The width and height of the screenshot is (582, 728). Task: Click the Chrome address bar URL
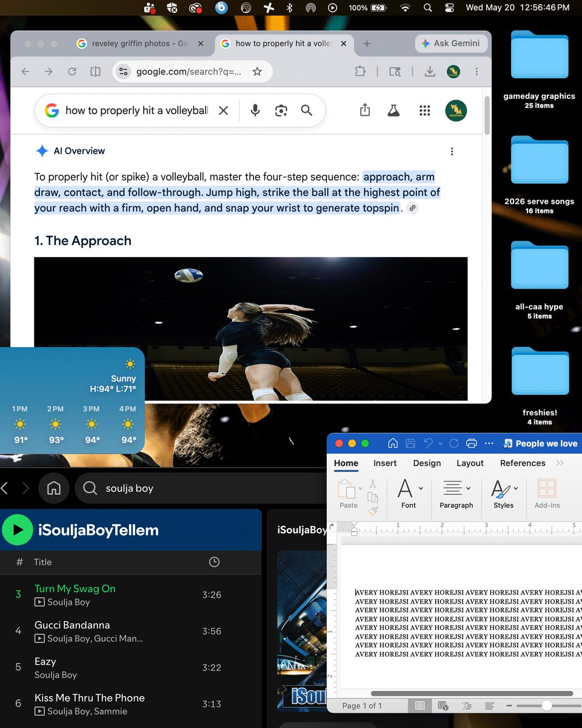(x=189, y=72)
